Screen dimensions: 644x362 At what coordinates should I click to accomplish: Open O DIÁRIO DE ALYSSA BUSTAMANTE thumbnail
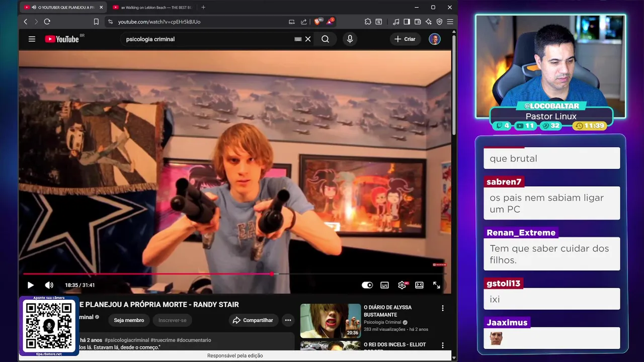point(331,321)
